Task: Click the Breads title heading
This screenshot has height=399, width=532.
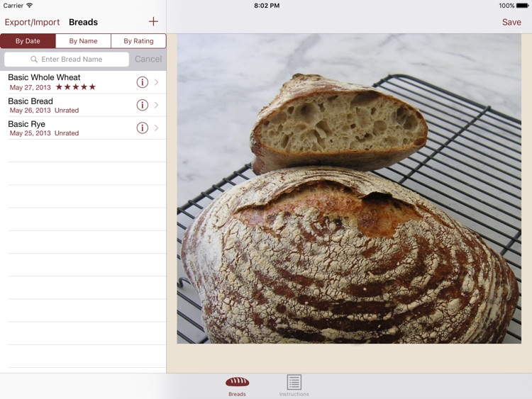Action: point(83,22)
